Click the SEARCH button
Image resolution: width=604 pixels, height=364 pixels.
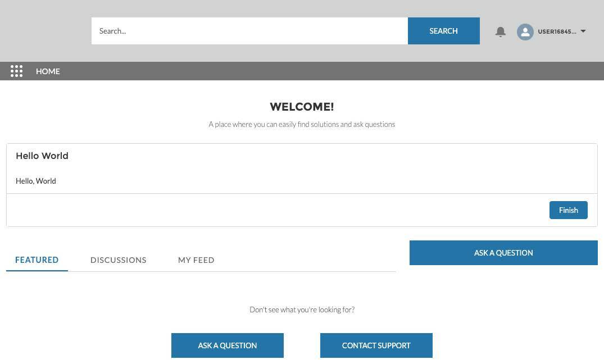444,31
